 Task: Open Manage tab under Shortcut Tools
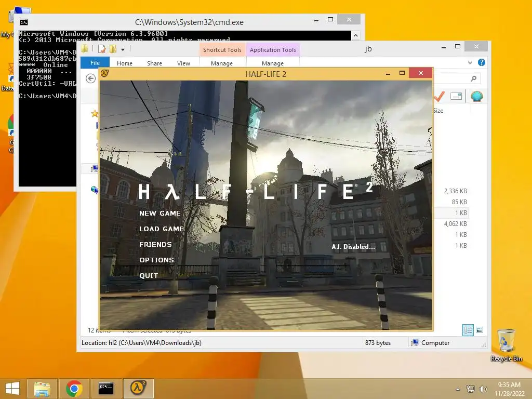tap(221, 63)
